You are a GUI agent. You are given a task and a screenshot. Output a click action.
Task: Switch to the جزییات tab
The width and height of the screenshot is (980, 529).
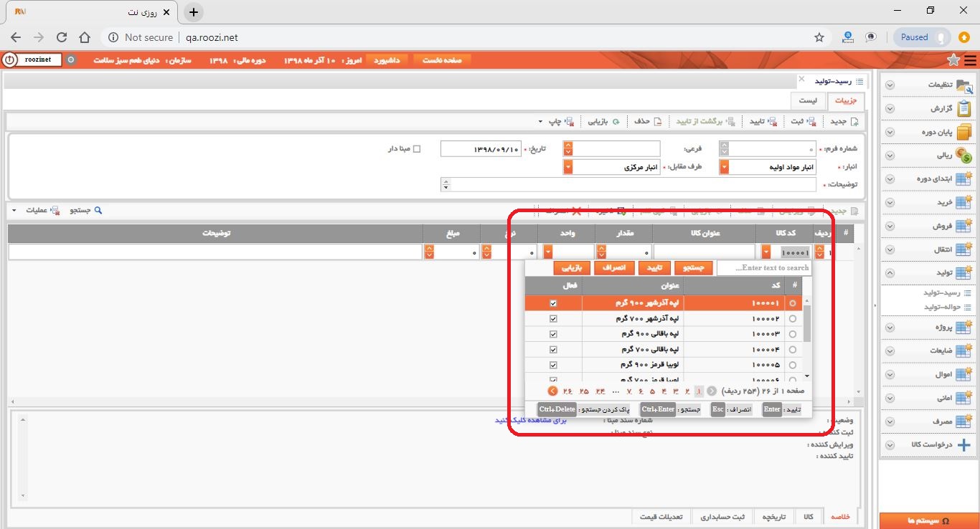click(846, 101)
